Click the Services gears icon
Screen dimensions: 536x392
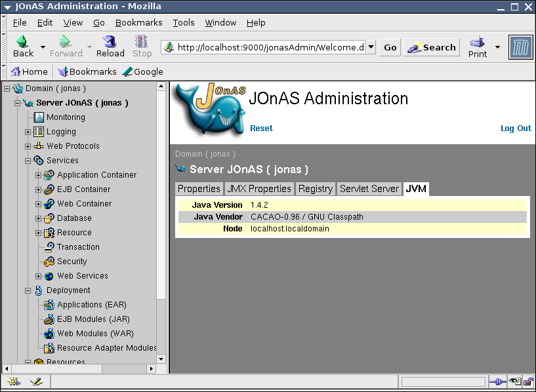[x=39, y=160]
